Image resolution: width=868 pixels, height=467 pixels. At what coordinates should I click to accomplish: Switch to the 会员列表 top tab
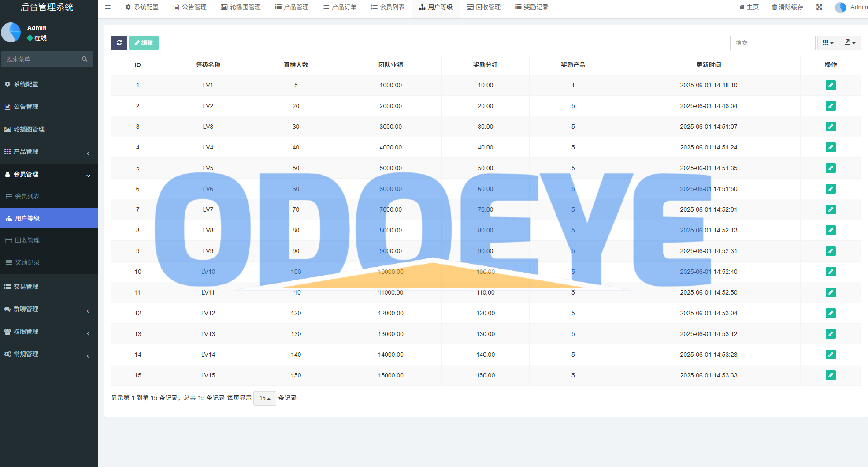tap(388, 7)
